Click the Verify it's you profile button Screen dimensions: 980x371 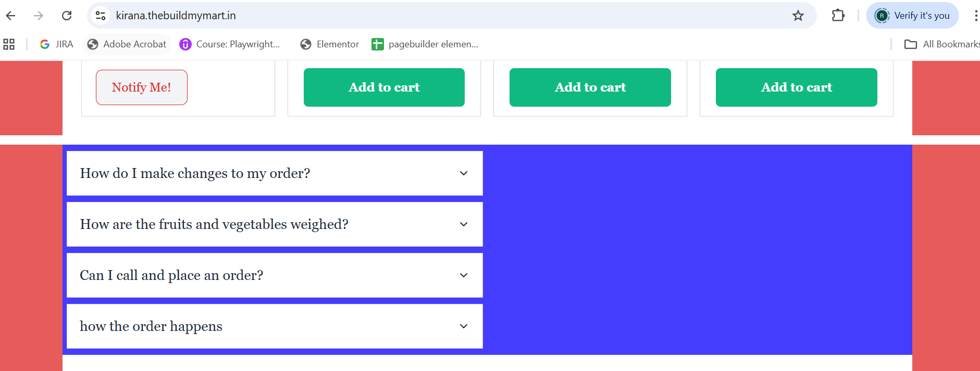click(x=912, y=16)
